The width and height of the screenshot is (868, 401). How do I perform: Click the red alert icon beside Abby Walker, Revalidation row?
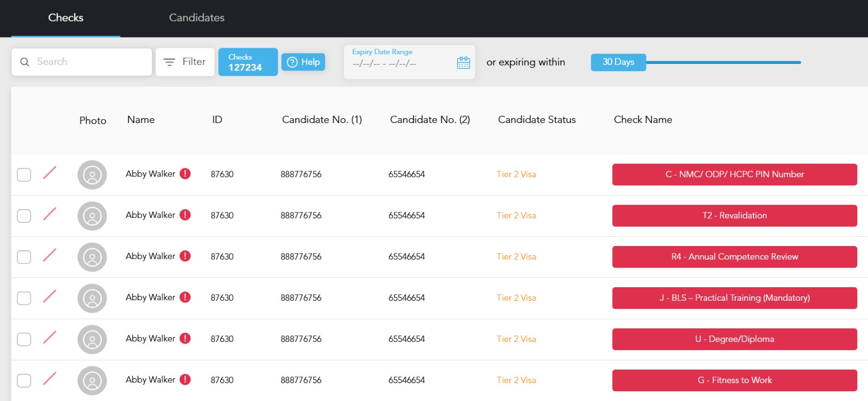click(x=185, y=215)
